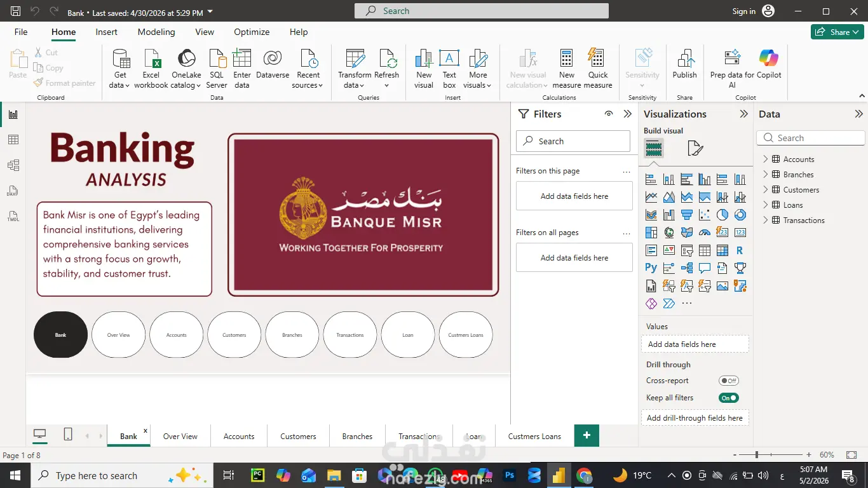This screenshot has height=488, width=868.
Task: Click the round Branches navigation button on canvas
Action: [292, 335]
